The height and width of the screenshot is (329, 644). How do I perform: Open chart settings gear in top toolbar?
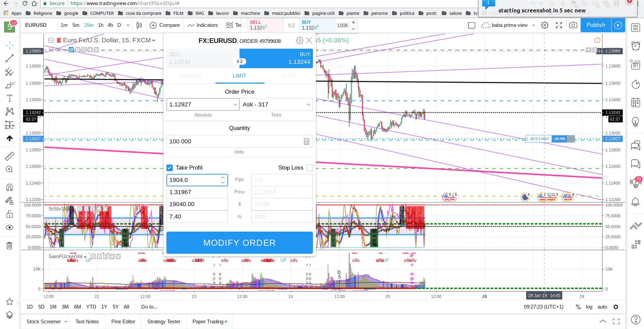tap(545, 25)
